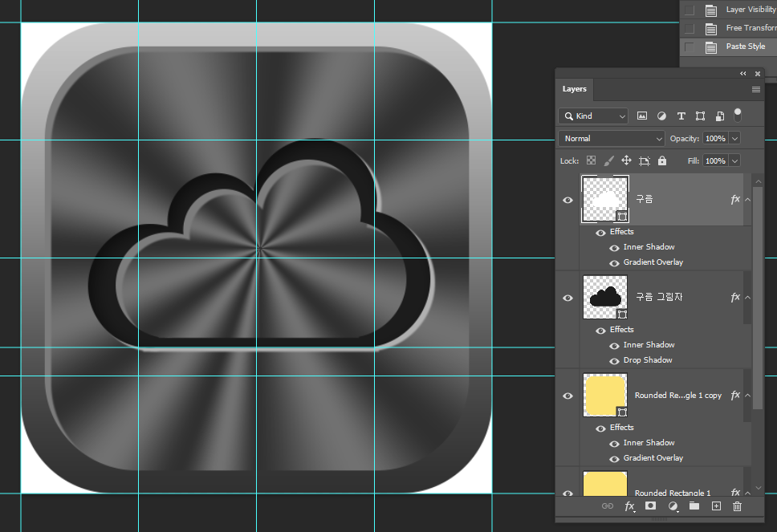Collapse effects list of 구름 layer
This screenshot has height=532, width=777.
(x=748, y=200)
